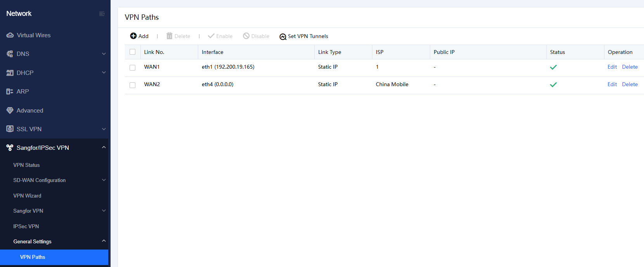This screenshot has height=267, width=644.
Task: Collapse sidebar using Network menu icon
Action: click(102, 14)
